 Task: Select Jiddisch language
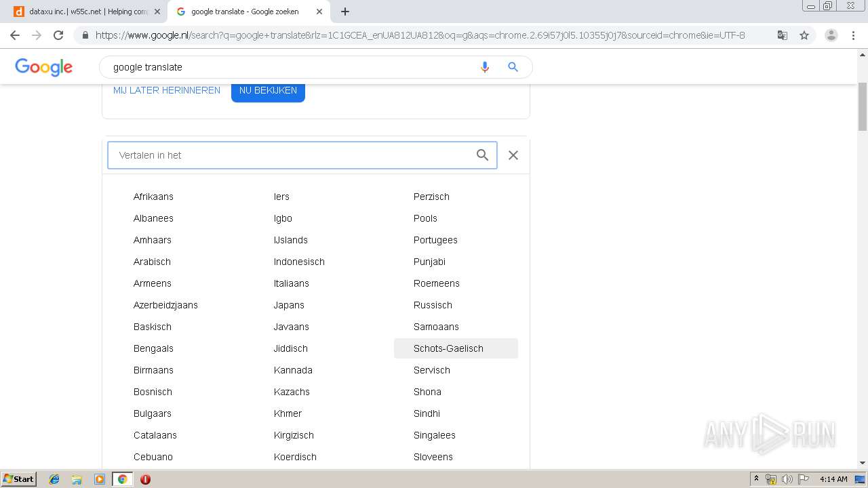tap(291, 348)
